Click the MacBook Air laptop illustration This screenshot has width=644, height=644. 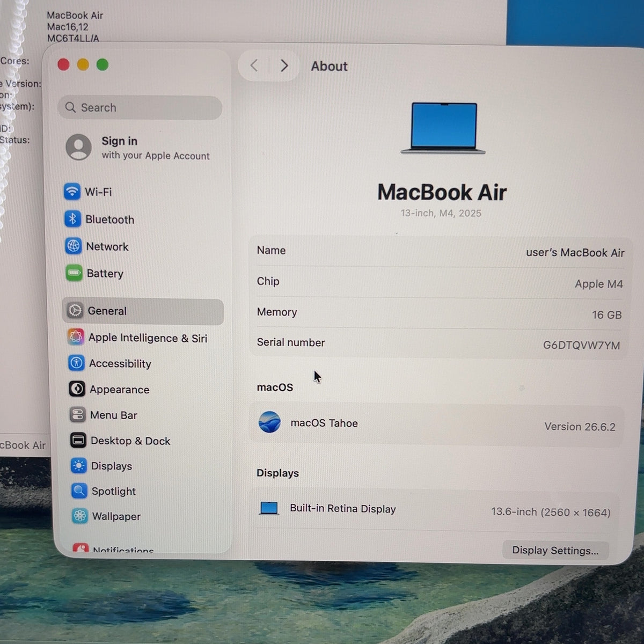point(443,128)
